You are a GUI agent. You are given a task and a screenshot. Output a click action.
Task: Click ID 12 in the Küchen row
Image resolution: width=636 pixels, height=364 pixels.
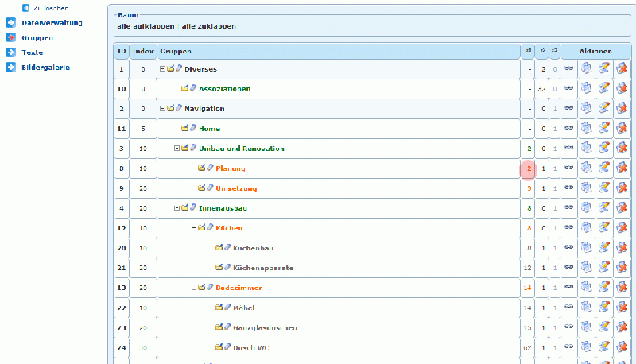coord(122,228)
